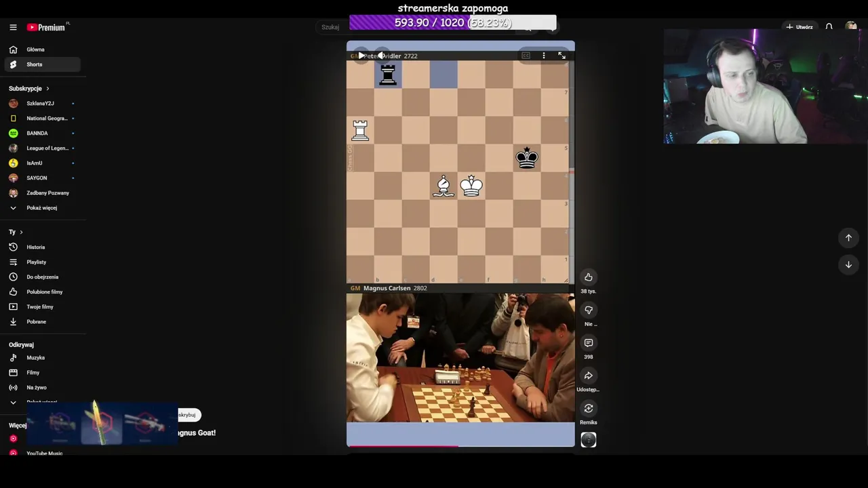Click the Remiks remix button
The height and width of the screenshot is (488, 868).
click(x=589, y=408)
